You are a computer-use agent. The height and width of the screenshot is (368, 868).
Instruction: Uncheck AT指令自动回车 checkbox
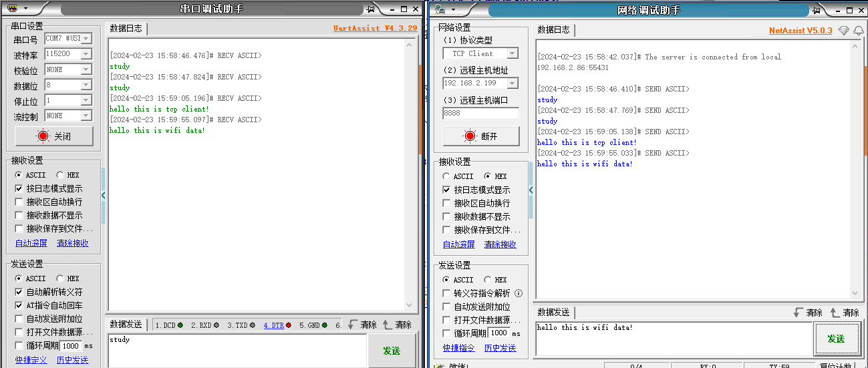click(19, 305)
